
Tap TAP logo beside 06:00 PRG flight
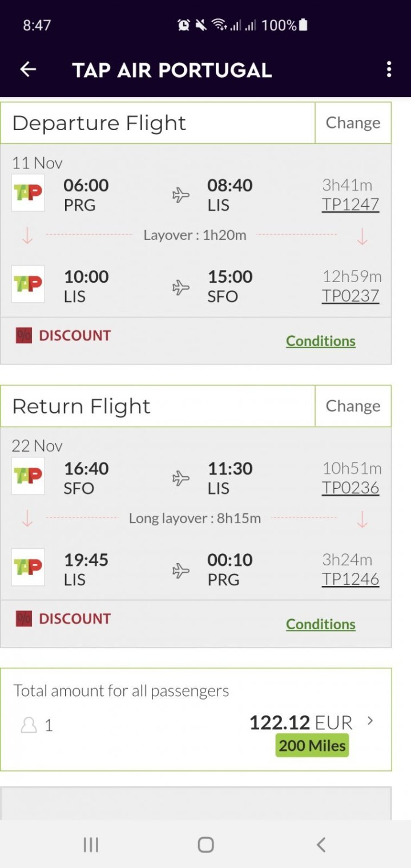click(28, 193)
